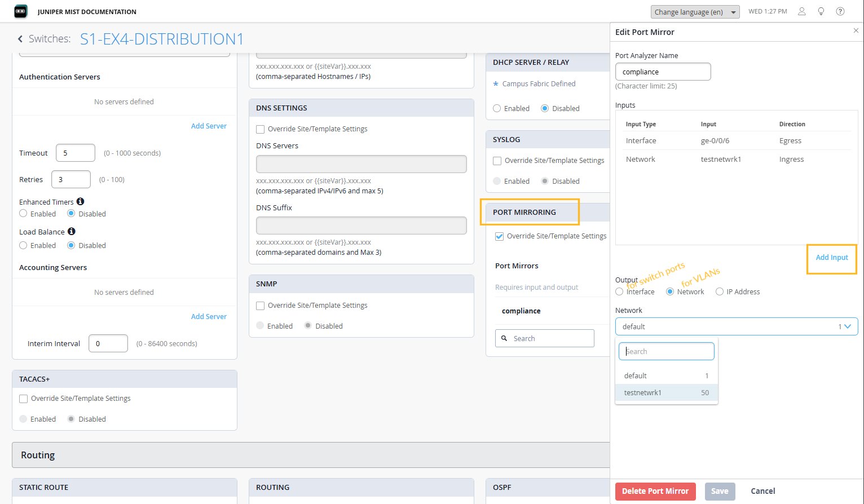Click the Load Balance info icon
The height and width of the screenshot is (504, 864).
tap(71, 231)
